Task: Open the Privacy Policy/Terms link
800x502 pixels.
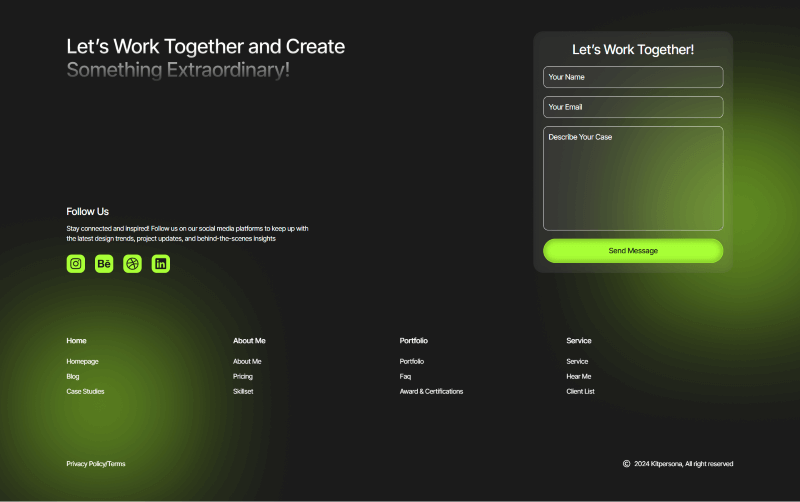Action: [x=96, y=464]
